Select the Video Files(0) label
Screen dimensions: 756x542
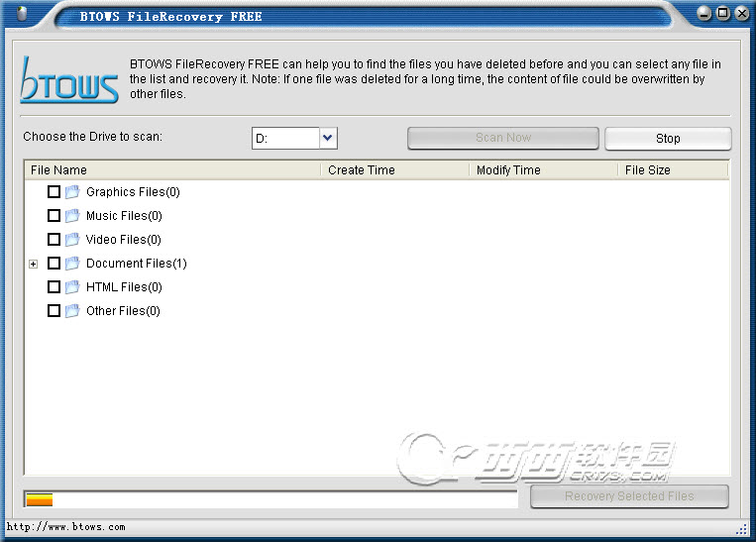pos(124,240)
